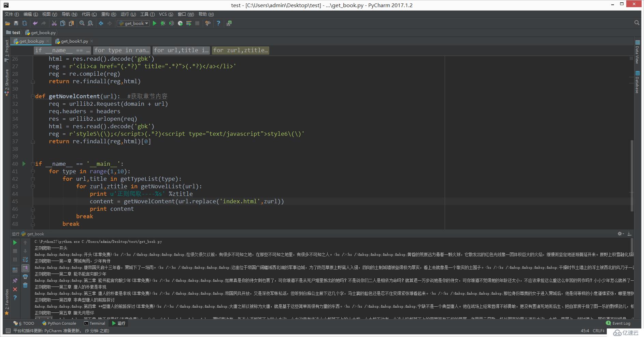Toggle scroll to end in Run console
Screen dimensions: 644x337
point(25,268)
